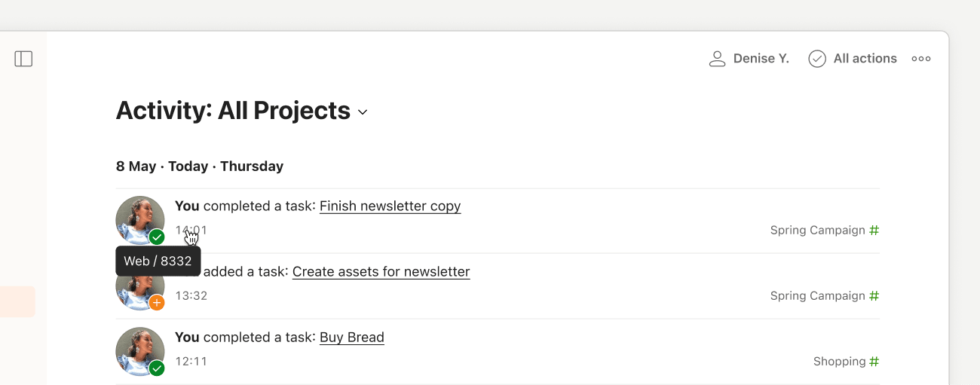Image resolution: width=980 pixels, height=385 pixels.
Task: Click orange plus badge on the avatar
Action: click(157, 303)
